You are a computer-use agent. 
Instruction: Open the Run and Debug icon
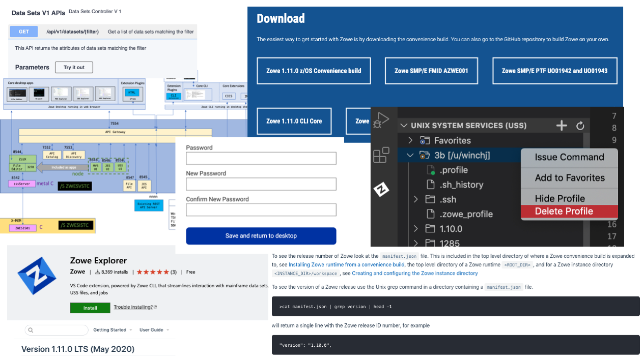[381, 120]
